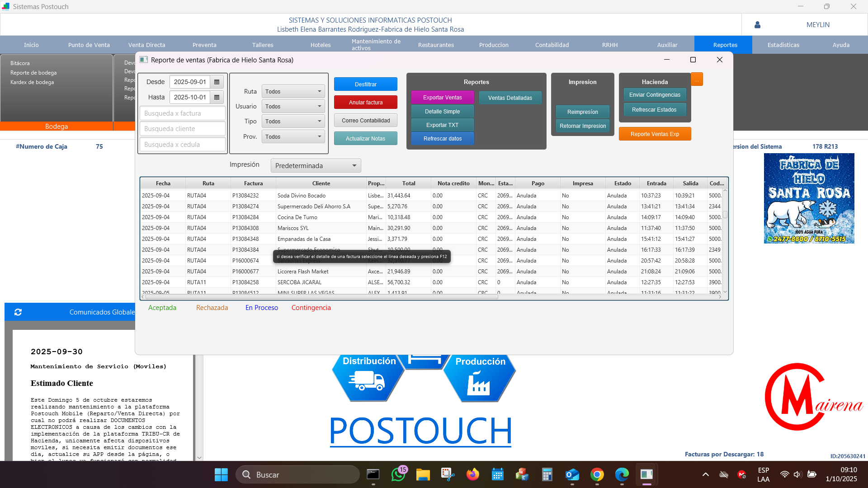Click the Exportar Ventas button
This screenshot has width=868, height=488.
pos(442,97)
